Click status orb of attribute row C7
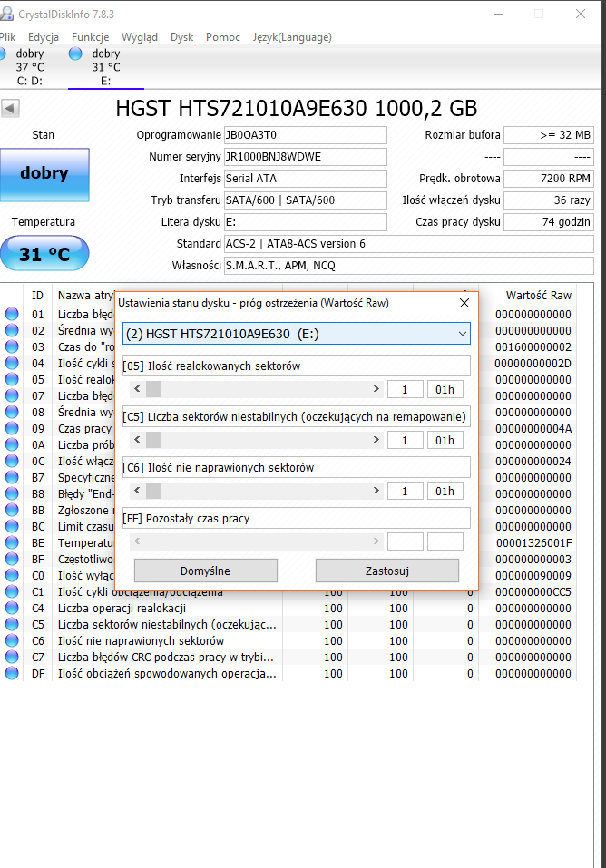This screenshot has width=606, height=868. (12, 657)
